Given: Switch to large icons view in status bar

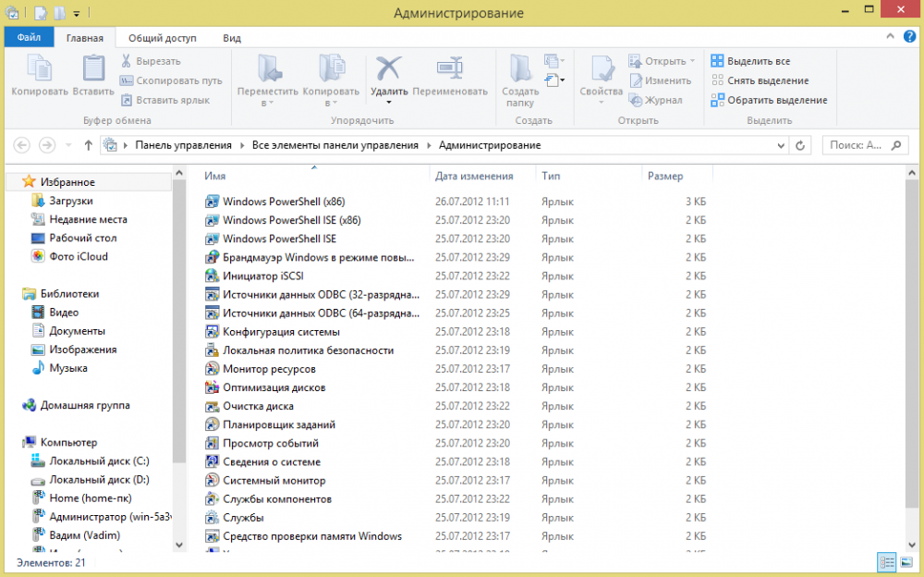Looking at the screenshot, I should 905,562.
